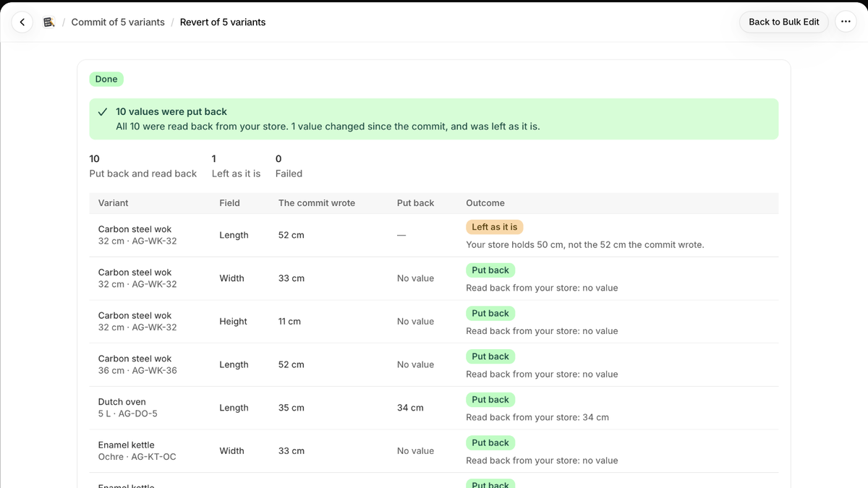The image size is (868, 488).
Task: Click 'Put back' badge in Dutch oven row
Action: tap(490, 400)
